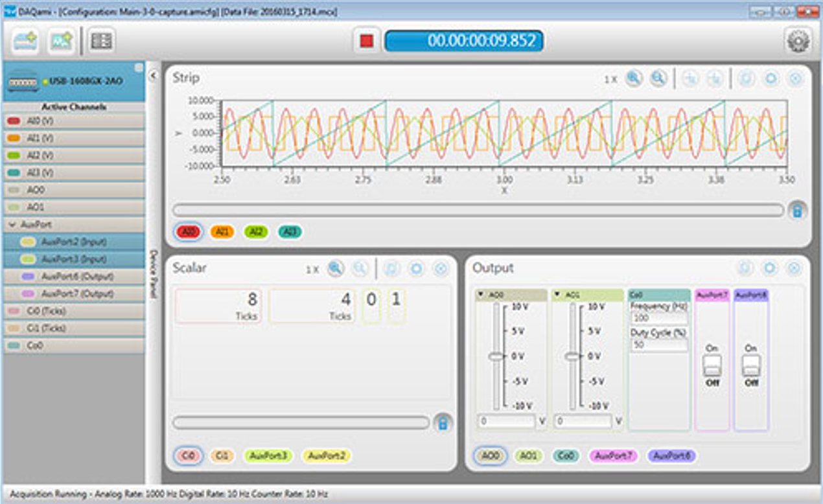Close the Output display
The width and height of the screenshot is (823, 504).
coord(794,268)
